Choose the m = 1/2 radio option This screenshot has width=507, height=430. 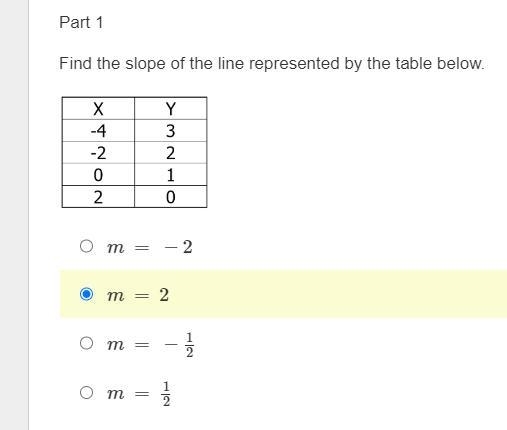point(87,392)
